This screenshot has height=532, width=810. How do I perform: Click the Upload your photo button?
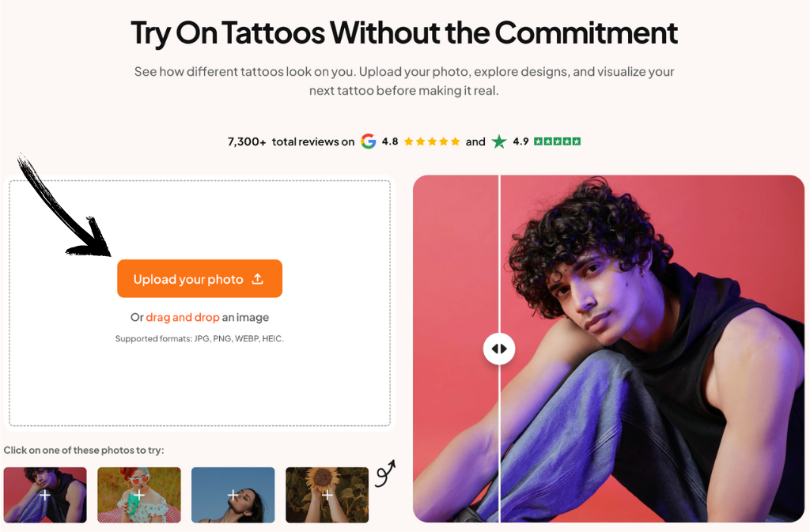[x=199, y=278]
